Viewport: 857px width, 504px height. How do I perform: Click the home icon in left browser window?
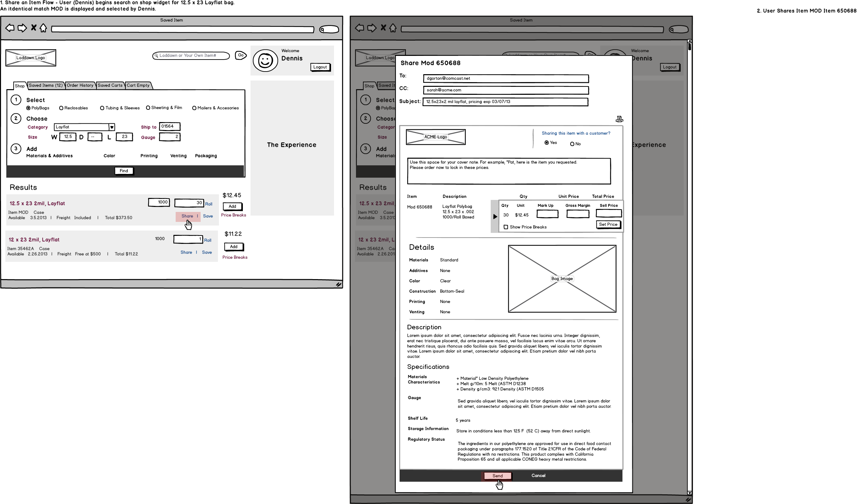[43, 28]
